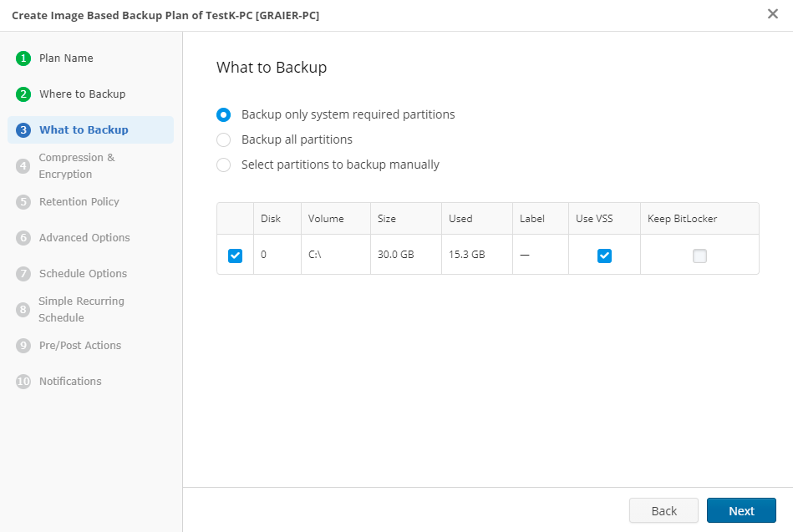Viewport: 793px width, 532px height.
Task: Select Backup all partitions option
Action: [x=223, y=139]
